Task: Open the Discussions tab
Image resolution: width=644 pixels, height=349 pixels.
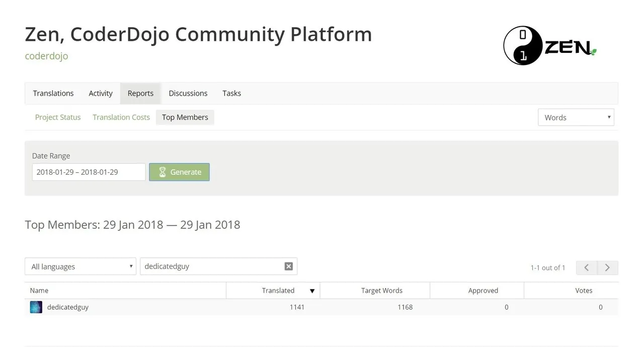Action: [188, 93]
